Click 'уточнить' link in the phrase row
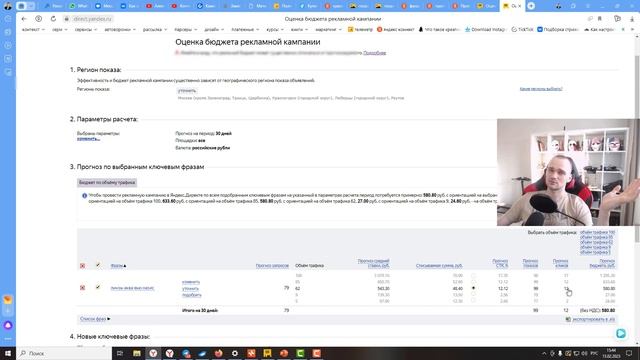The image size is (640, 360). (191, 289)
